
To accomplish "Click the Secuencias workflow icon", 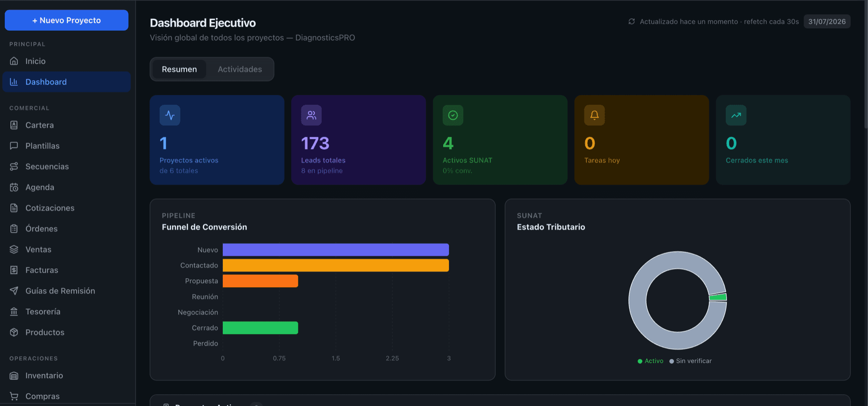I will pyautogui.click(x=14, y=167).
